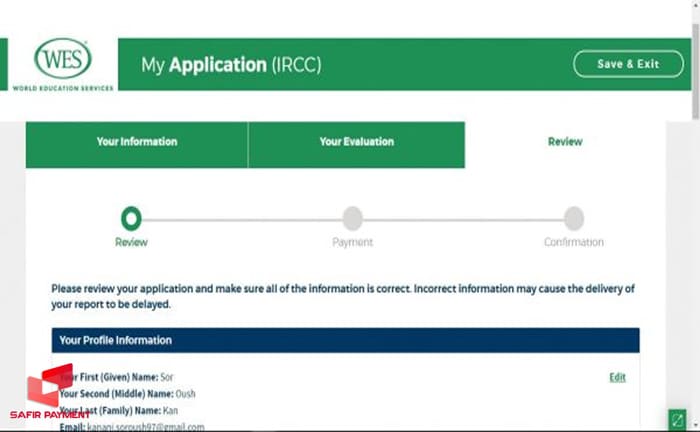Image resolution: width=700 pixels, height=432 pixels.
Task: Click the green expand icon in bottom corner
Action: pyautogui.click(x=678, y=419)
